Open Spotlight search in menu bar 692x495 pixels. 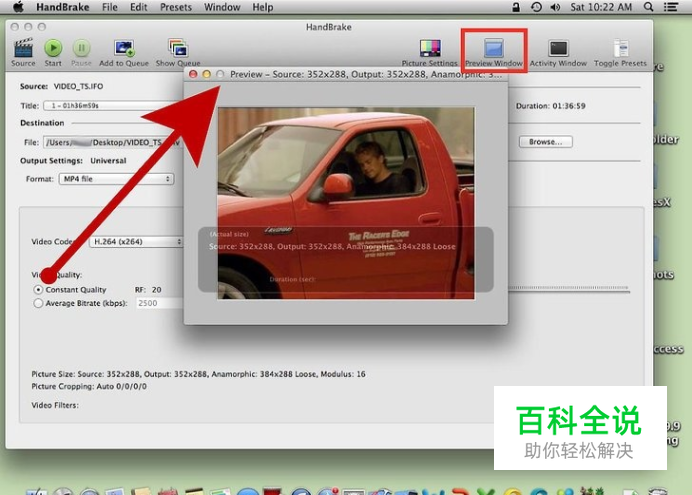coord(648,7)
